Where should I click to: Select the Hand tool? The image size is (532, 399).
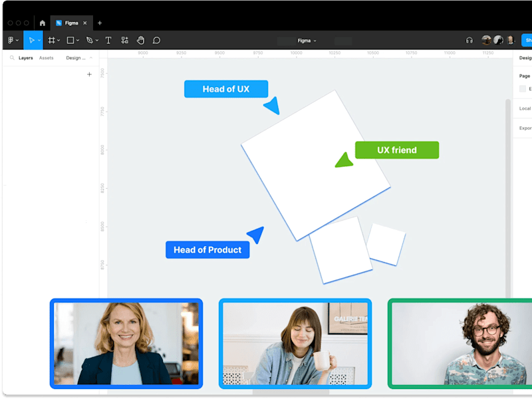pos(141,41)
